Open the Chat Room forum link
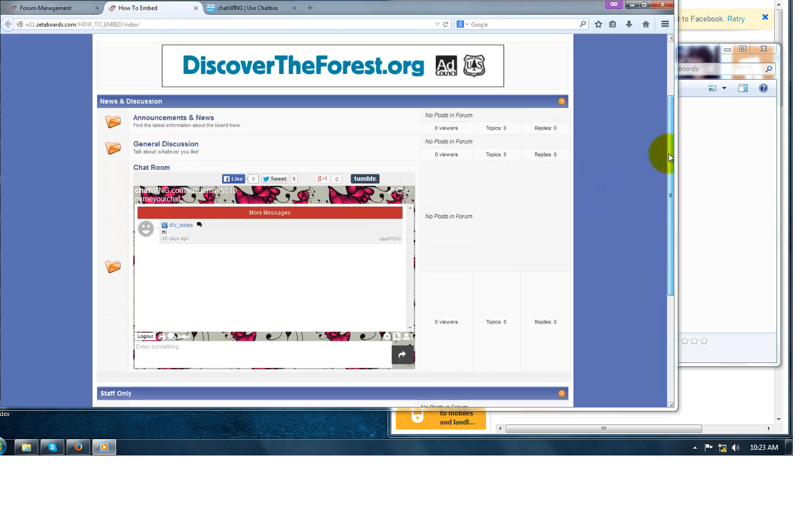This screenshot has height=508, width=812. tap(151, 168)
